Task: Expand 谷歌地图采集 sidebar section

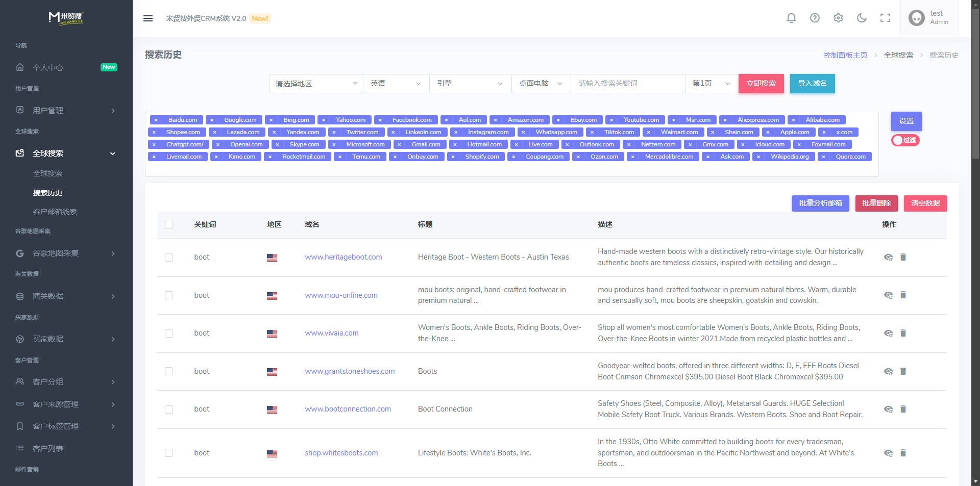Action: click(x=66, y=253)
